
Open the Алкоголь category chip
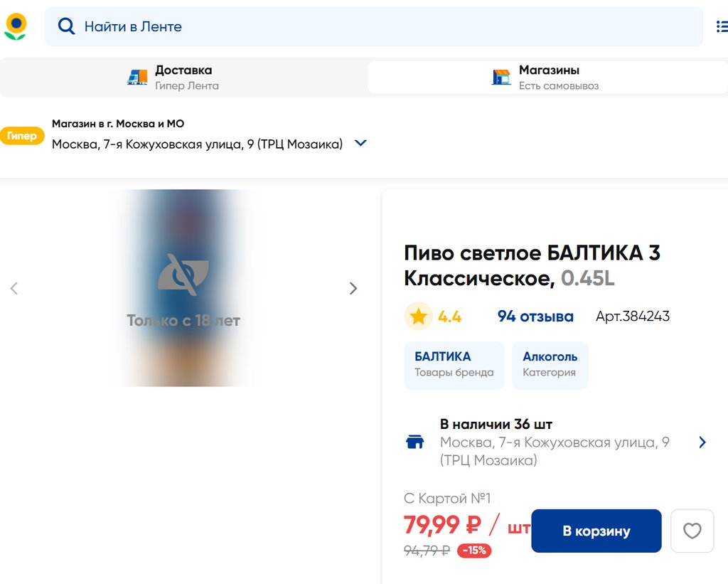pos(550,365)
